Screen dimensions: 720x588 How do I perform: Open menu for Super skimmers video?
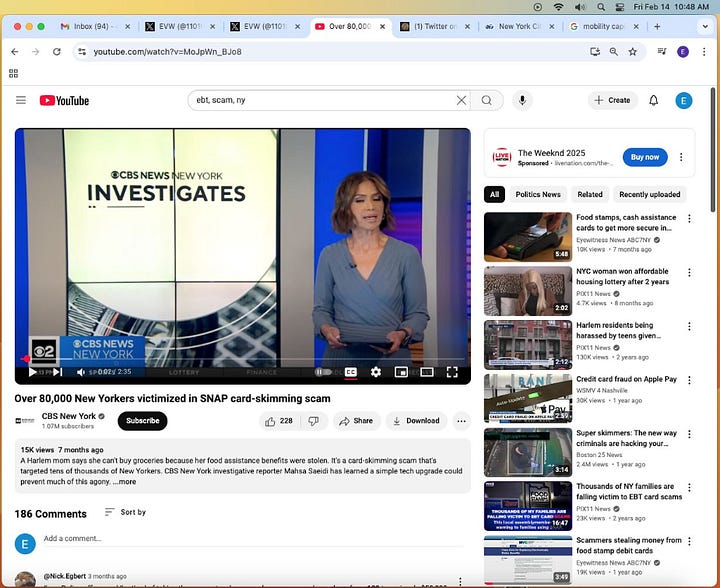click(689, 434)
